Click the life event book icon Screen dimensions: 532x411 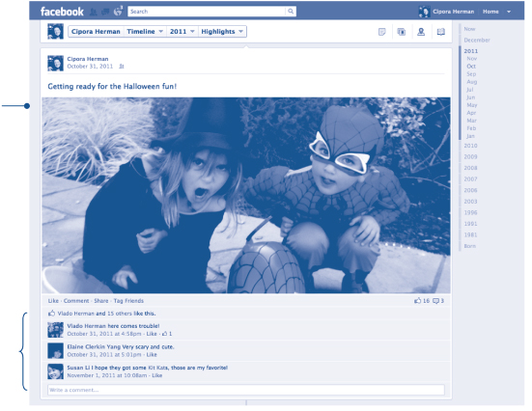point(440,32)
